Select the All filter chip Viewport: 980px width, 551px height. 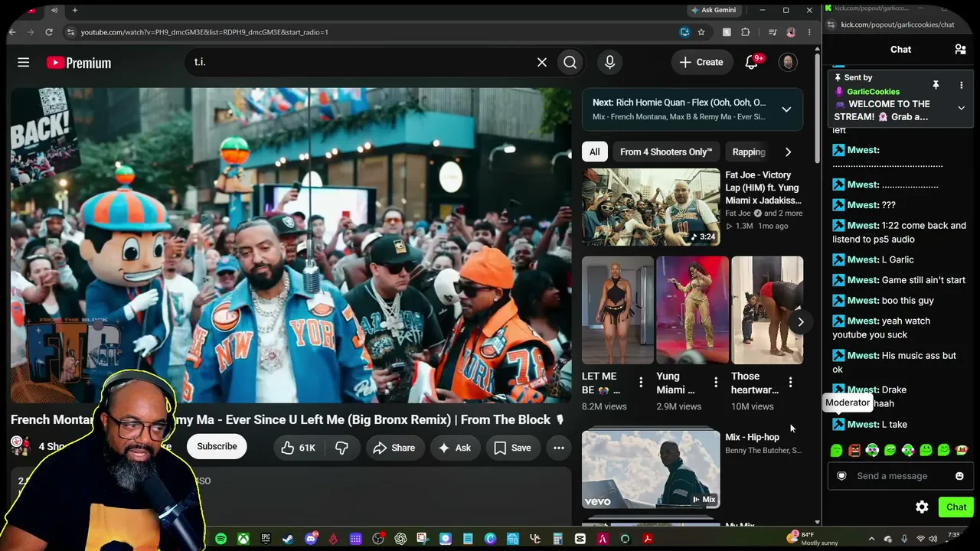[594, 152]
